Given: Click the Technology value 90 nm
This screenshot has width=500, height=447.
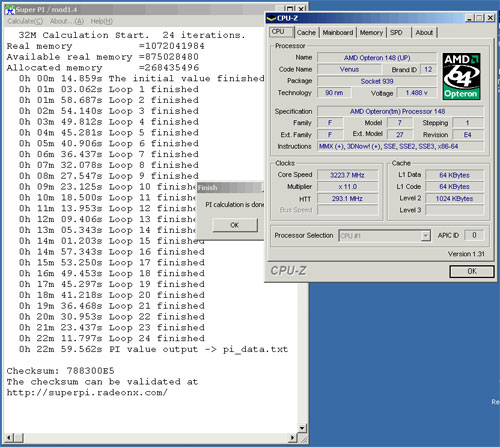Looking at the screenshot, I should coord(334,93).
